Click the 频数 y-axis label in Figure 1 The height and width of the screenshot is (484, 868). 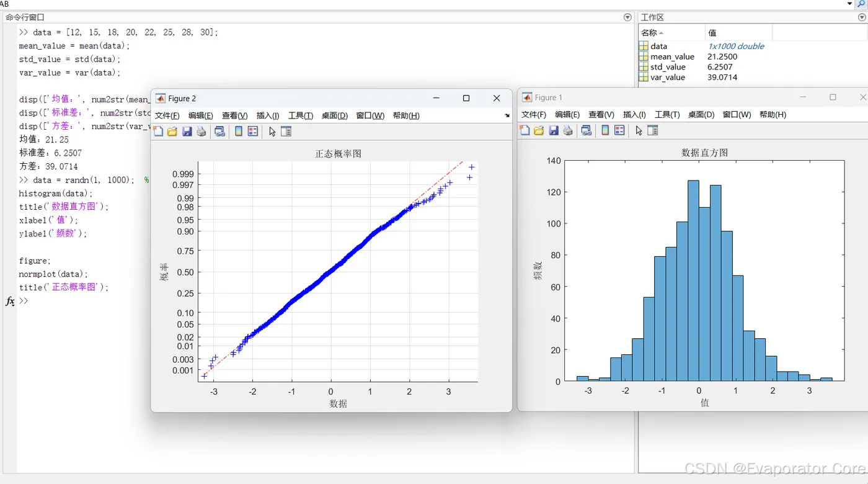pyautogui.click(x=538, y=271)
